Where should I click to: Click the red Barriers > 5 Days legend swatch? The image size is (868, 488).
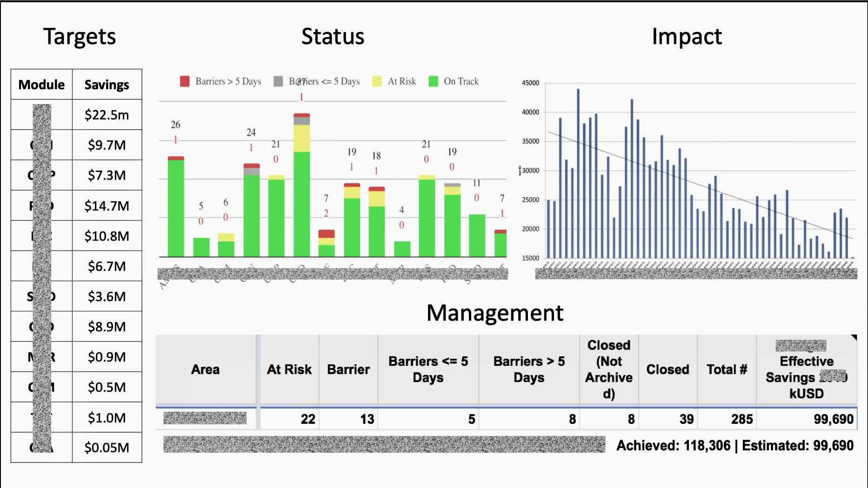[185, 81]
